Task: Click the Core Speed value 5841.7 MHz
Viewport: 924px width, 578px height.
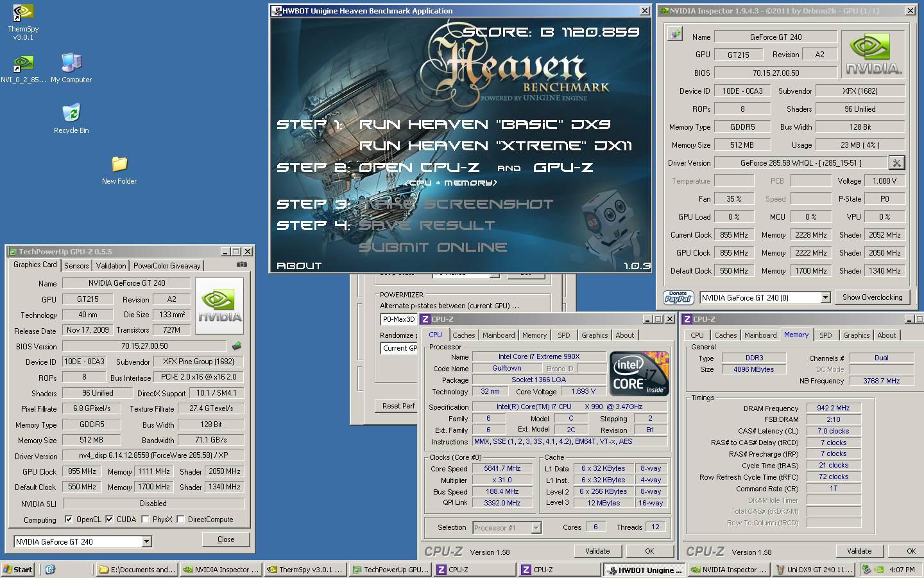Action: tap(502, 468)
